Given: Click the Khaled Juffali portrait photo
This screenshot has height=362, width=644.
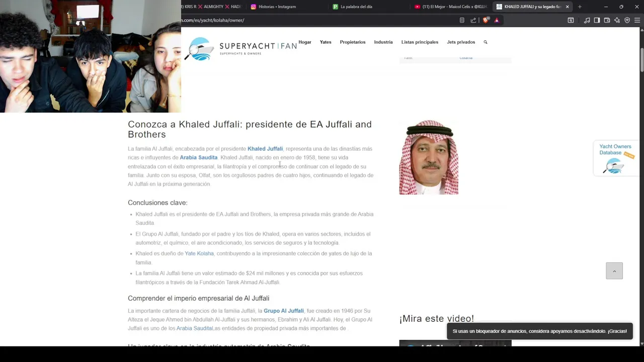Looking at the screenshot, I should (x=429, y=157).
